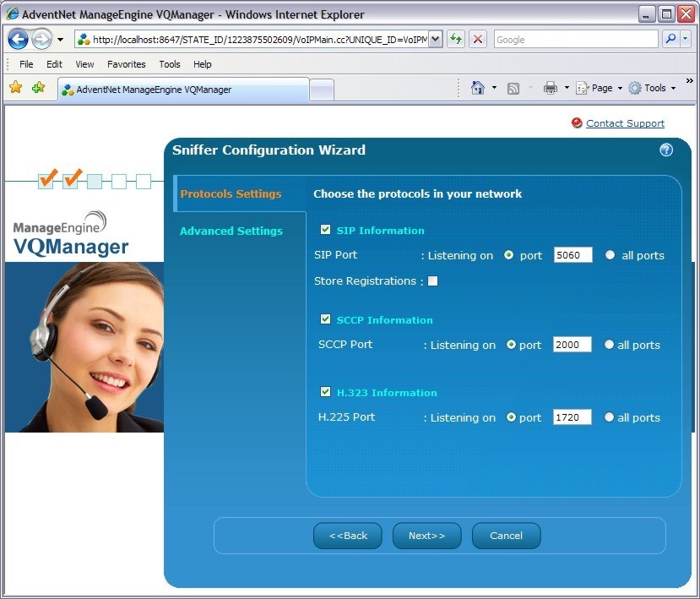Open the Favorites menu
Screen dimensions: 700x599
[127, 64]
